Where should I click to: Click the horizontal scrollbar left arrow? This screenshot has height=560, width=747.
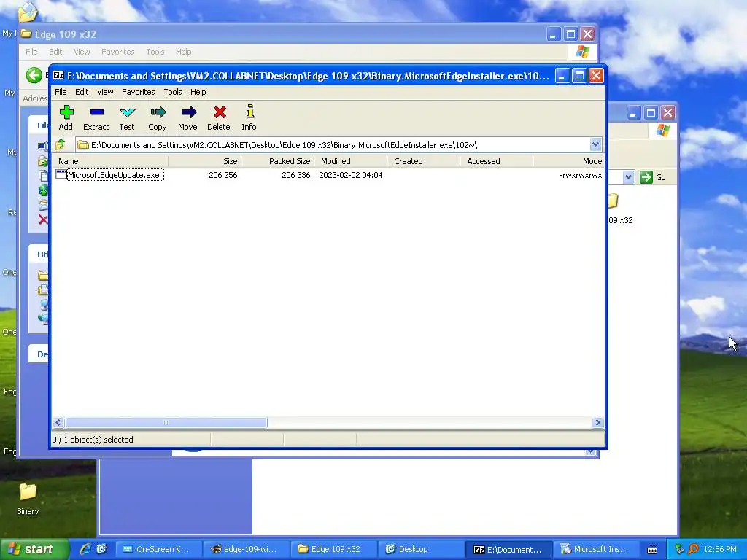58,422
